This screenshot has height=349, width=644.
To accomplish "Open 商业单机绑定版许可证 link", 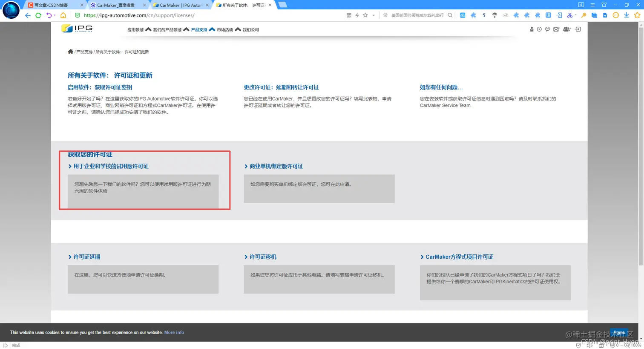I will click(x=276, y=166).
